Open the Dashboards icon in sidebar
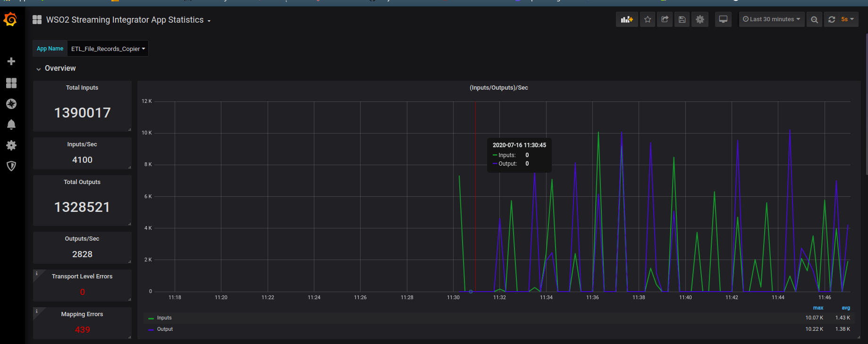Viewport: 868px width, 344px height. point(11,83)
